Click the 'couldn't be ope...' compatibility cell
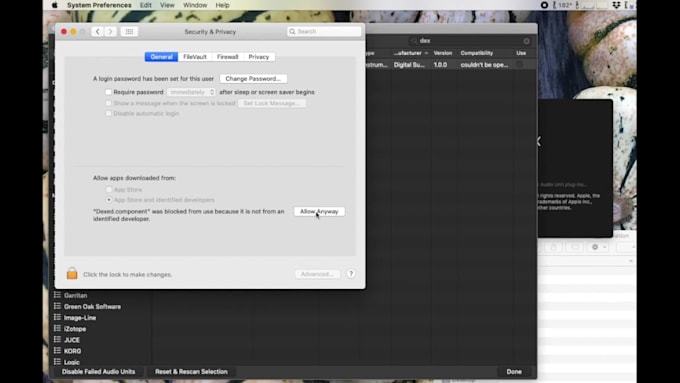680x383 pixels. [484, 65]
